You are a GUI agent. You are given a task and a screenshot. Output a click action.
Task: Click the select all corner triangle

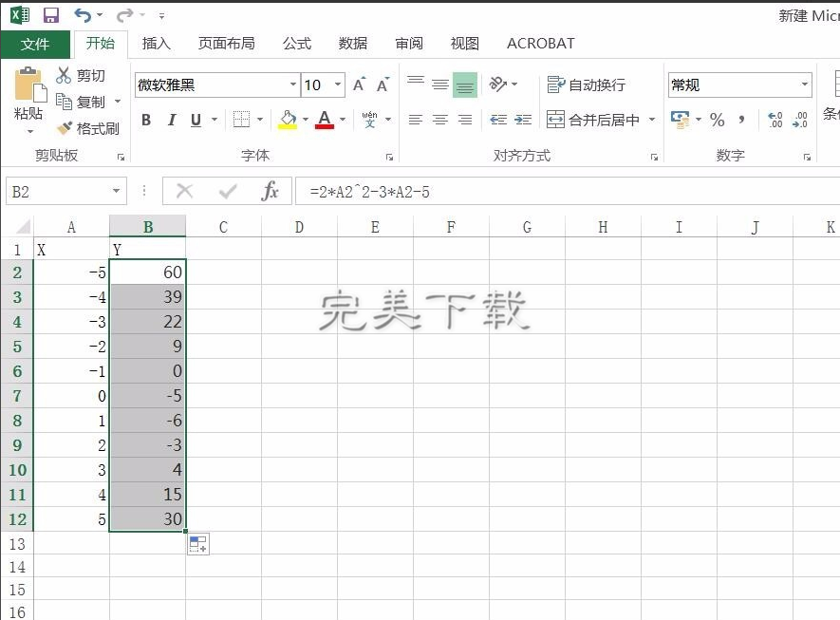[23, 227]
